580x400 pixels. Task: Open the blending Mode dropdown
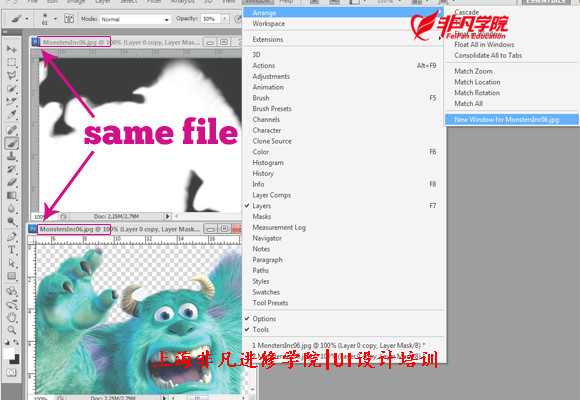[135, 19]
